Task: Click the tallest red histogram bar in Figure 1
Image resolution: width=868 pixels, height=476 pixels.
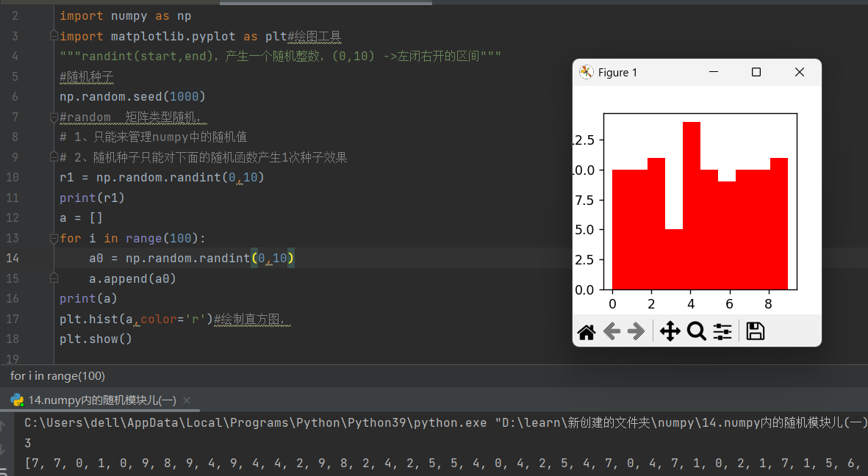Action: click(692, 206)
